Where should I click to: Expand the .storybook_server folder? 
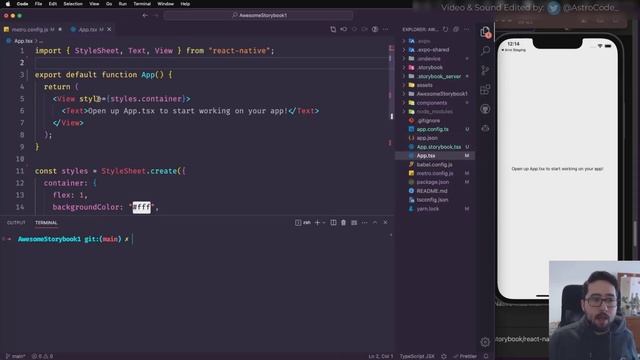point(435,76)
